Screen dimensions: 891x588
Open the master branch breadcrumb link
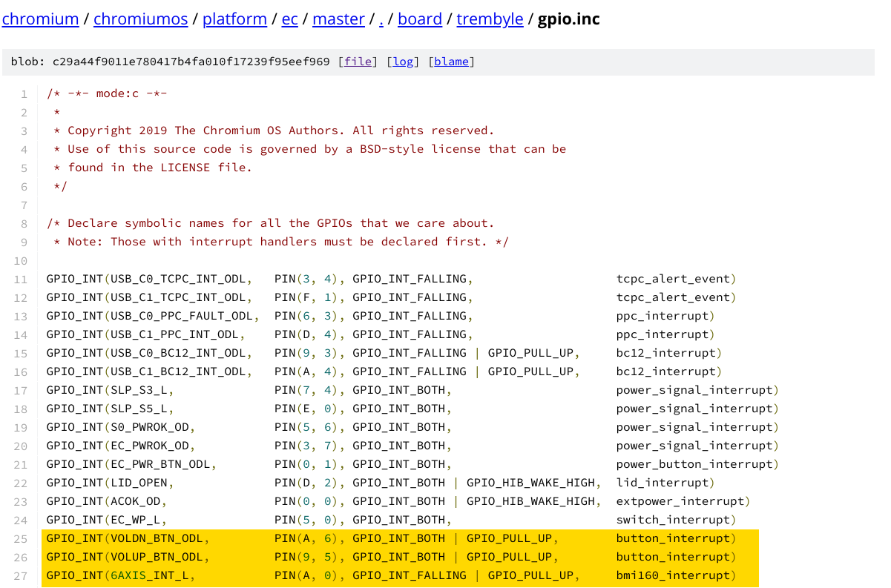(338, 19)
